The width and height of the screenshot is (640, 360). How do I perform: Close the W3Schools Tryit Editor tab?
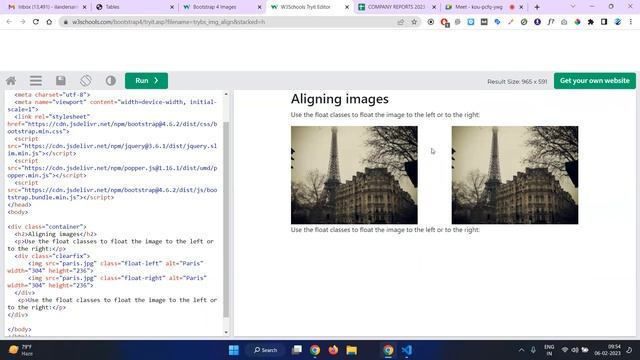coord(347,7)
